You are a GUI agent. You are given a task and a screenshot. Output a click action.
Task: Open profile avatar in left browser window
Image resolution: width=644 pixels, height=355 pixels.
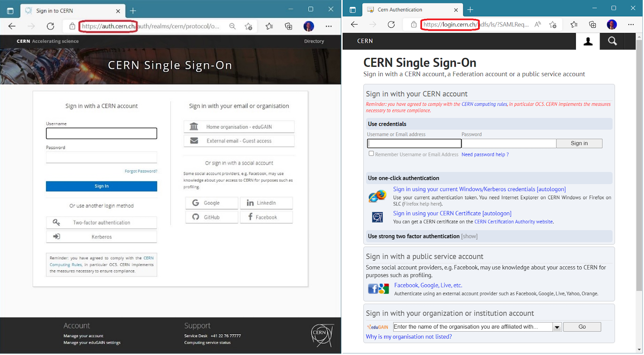pos(309,26)
